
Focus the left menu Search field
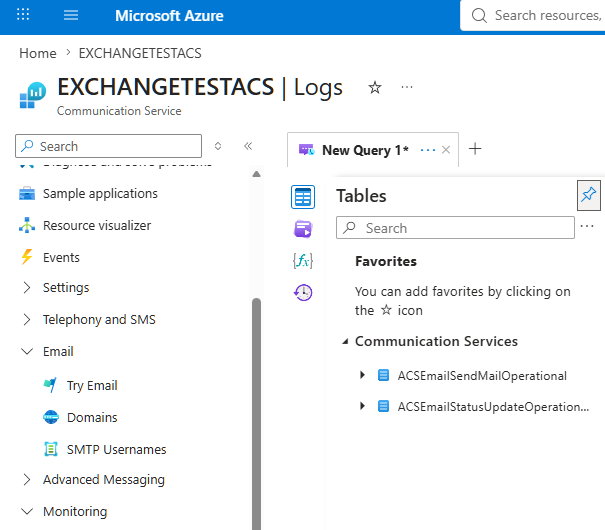[x=108, y=146]
